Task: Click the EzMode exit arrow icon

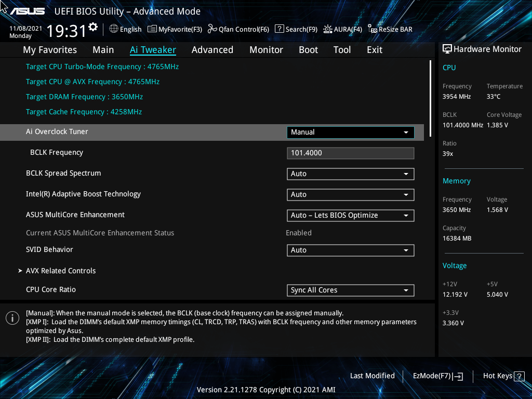Action: click(458, 376)
